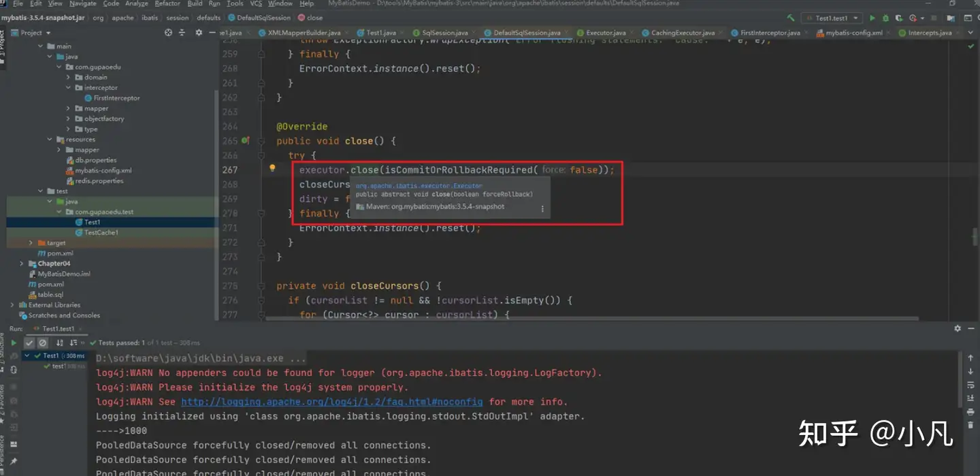This screenshot has height=476, width=980.
Task: Open the Run panel settings gear
Action: pos(958,328)
